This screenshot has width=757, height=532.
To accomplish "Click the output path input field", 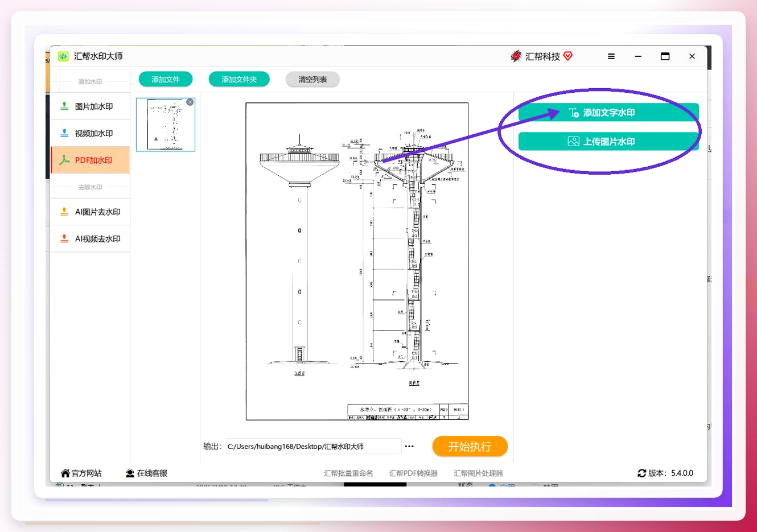I will 314,447.
